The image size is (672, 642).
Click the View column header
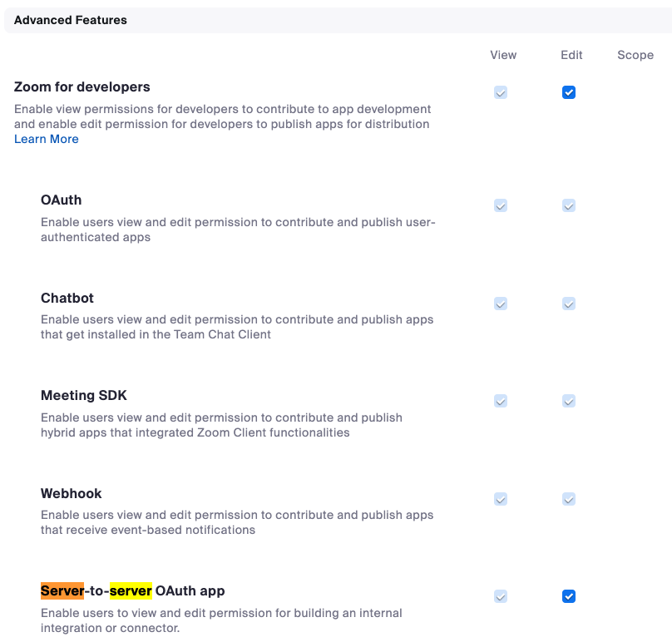(503, 55)
